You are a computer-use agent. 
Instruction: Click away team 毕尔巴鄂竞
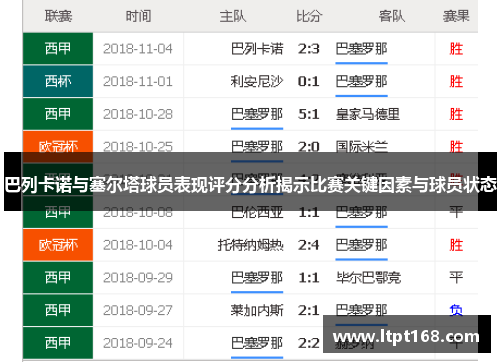click(368, 278)
